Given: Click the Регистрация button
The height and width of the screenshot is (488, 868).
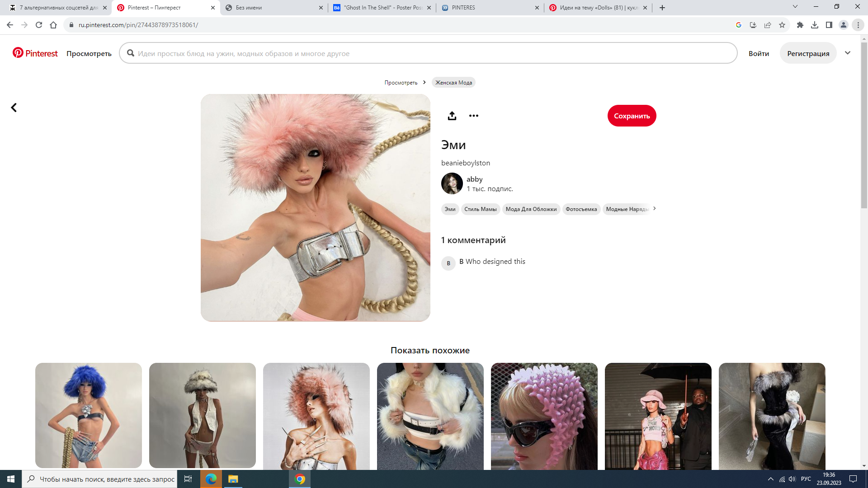Looking at the screenshot, I should [808, 53].
